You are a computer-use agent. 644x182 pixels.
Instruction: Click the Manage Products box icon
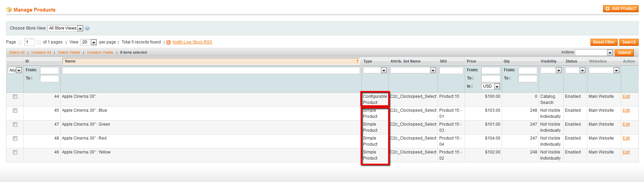tap(9, 10)
